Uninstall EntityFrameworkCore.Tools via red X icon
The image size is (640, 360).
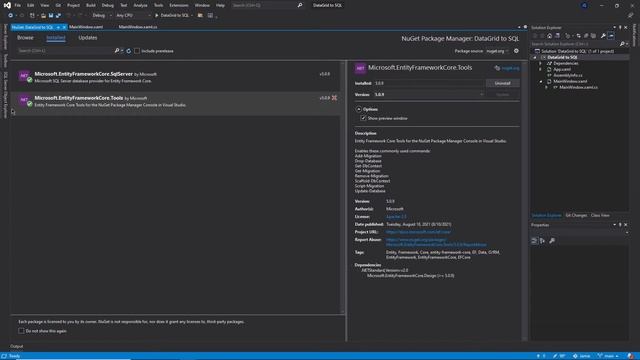334,98
